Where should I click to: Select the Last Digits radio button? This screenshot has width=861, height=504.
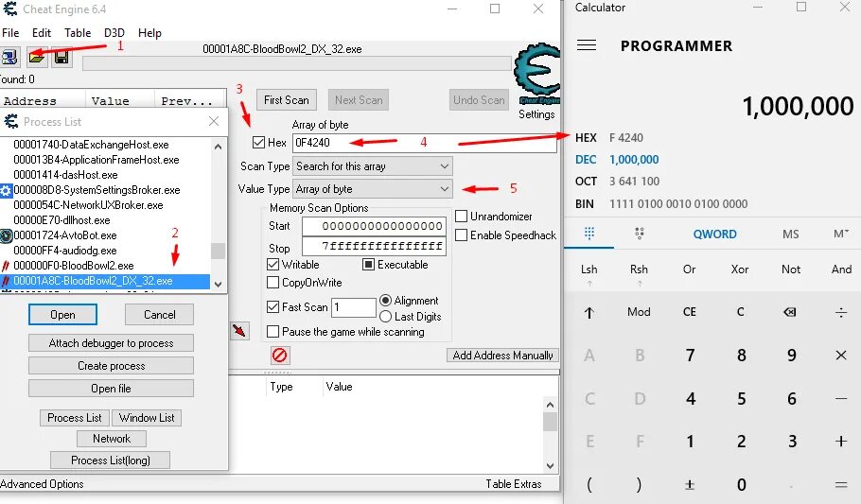coord(385,316)
